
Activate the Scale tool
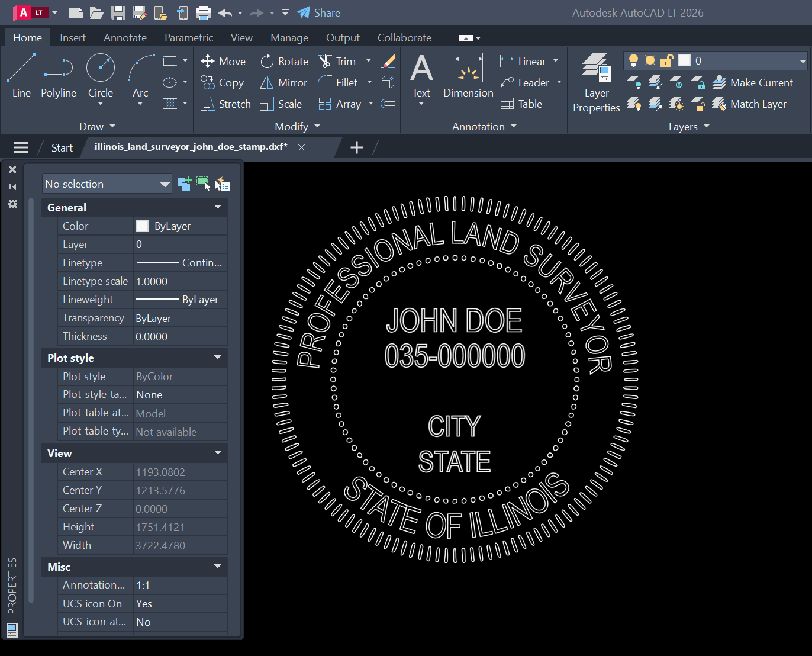click(x=281, y=104)
